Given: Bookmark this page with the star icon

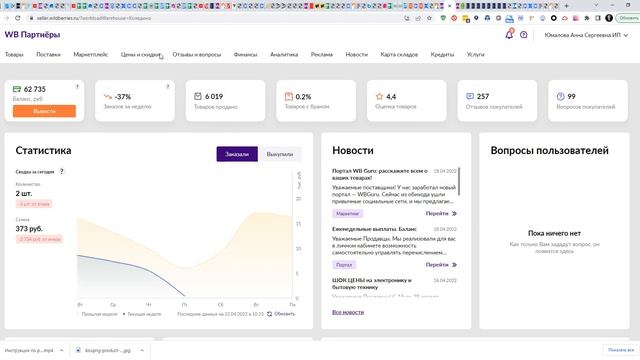Looking at the screenshot, I should 429,18.
